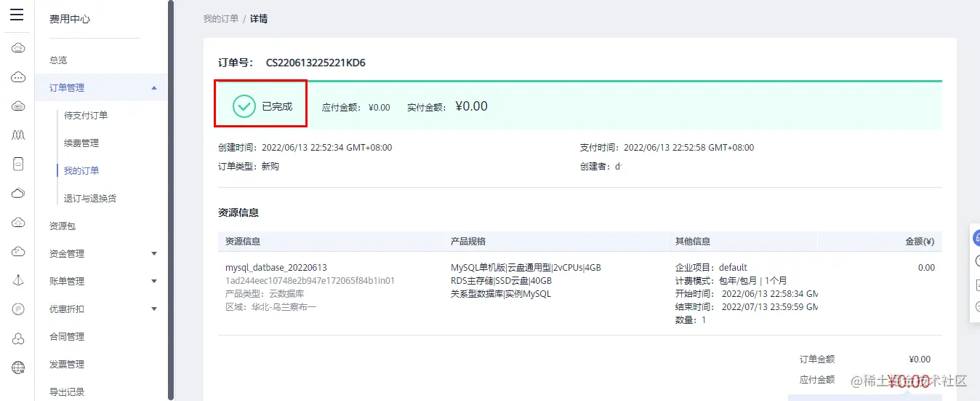Click the 已完成 status label
The image size is (980, 401).
tap(277, 106)
